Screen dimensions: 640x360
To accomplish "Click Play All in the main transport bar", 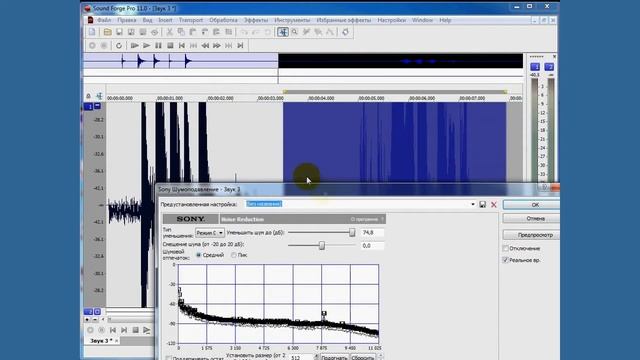I will (134, 46).
